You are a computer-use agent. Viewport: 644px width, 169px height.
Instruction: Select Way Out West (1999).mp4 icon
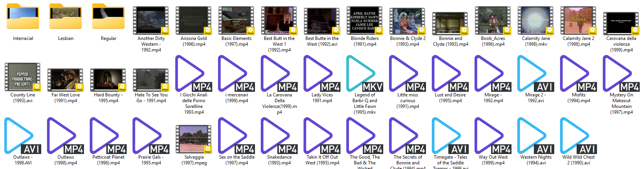493,136
